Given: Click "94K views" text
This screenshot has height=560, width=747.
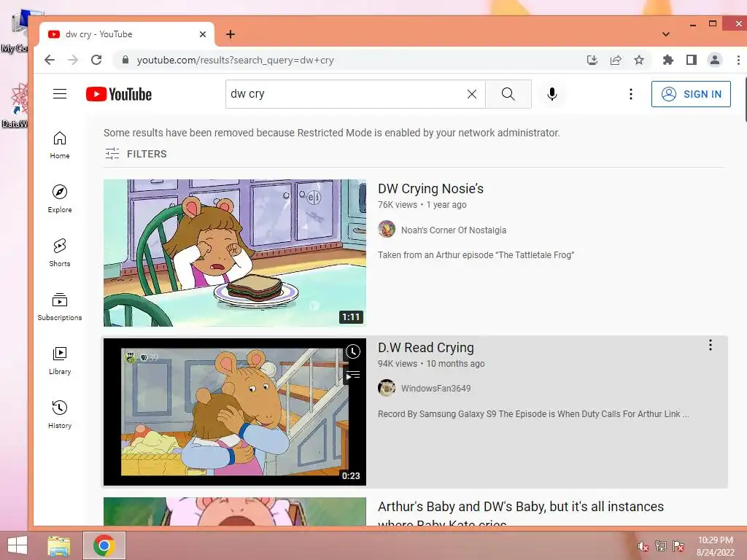Looking at the screenshot, I should [398, 364].
